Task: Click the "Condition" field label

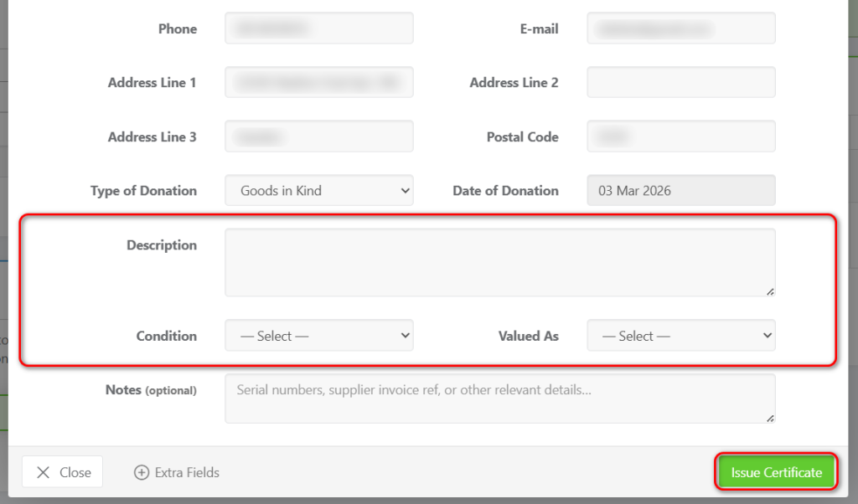Action: (x=166, y=336)
